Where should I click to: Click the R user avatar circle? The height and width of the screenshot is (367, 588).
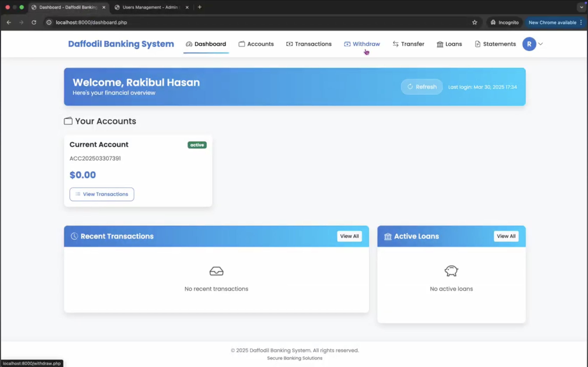(529, 44)
